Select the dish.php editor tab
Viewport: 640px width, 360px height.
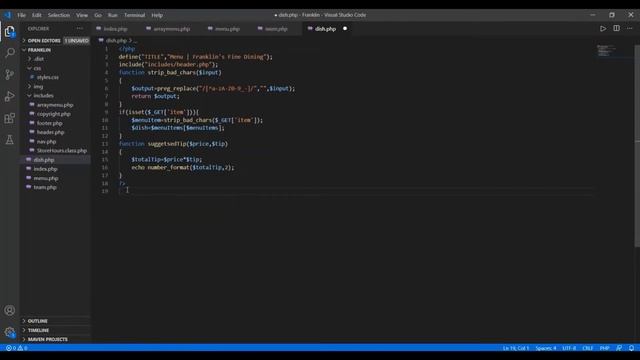pyautogui.click(x=325, y=29)
